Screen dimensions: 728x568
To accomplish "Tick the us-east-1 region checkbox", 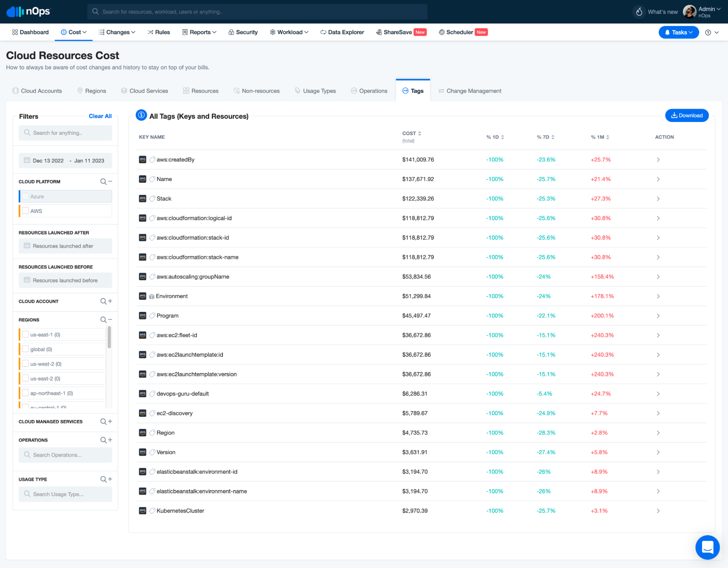I will 25,334.
